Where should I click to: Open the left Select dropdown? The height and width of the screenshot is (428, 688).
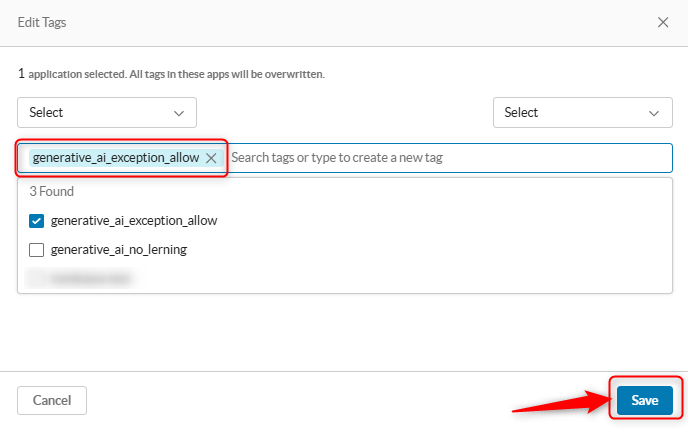[107, 113]
